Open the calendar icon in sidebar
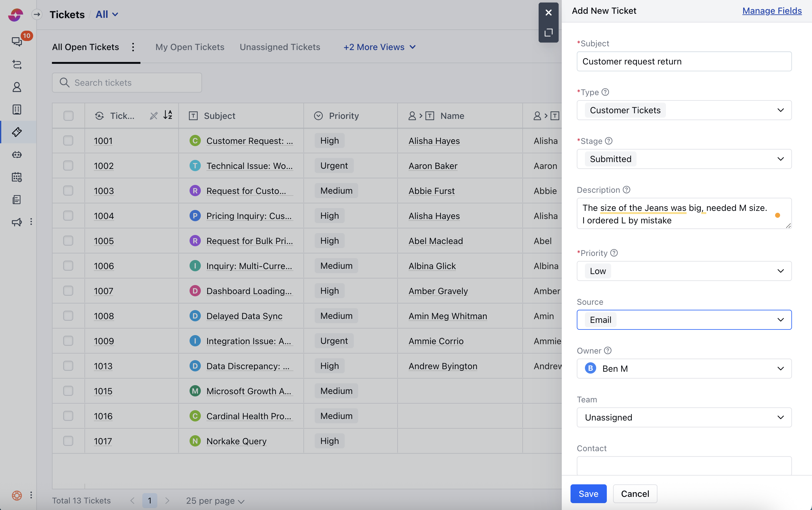 tap(17, 177)
